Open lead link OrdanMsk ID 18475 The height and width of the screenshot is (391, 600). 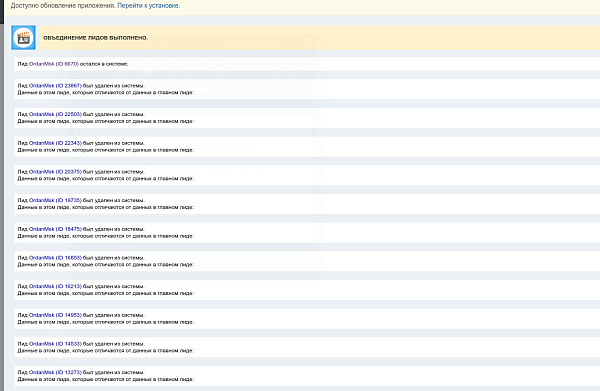click(x=55, y=229)
